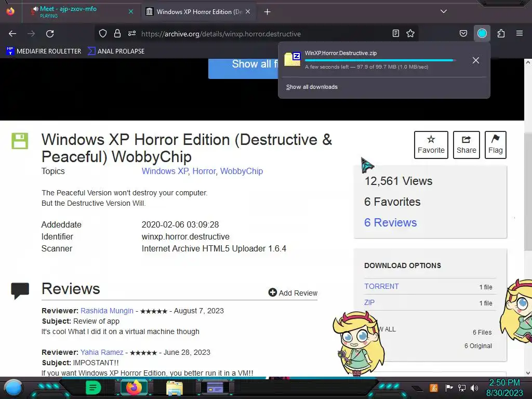View site security padlock info
The height and width of the screenshot is (399, 532).
pos(117,34)
